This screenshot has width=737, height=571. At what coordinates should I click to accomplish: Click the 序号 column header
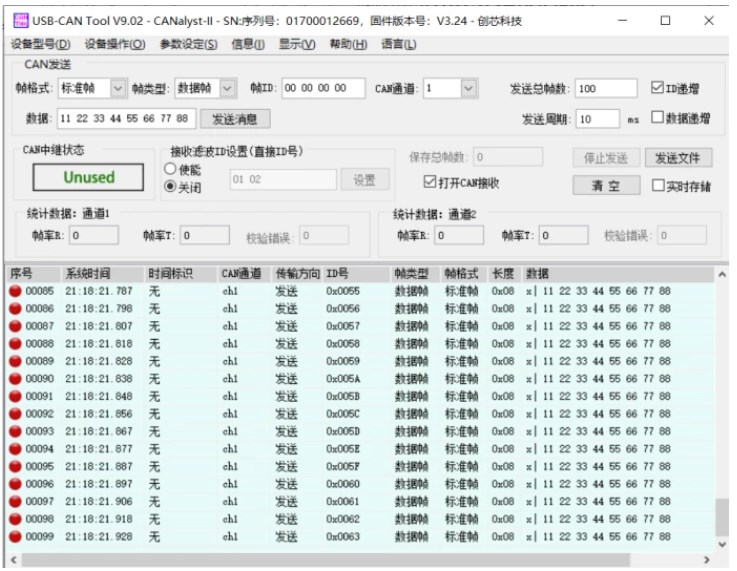coord(34,274)
